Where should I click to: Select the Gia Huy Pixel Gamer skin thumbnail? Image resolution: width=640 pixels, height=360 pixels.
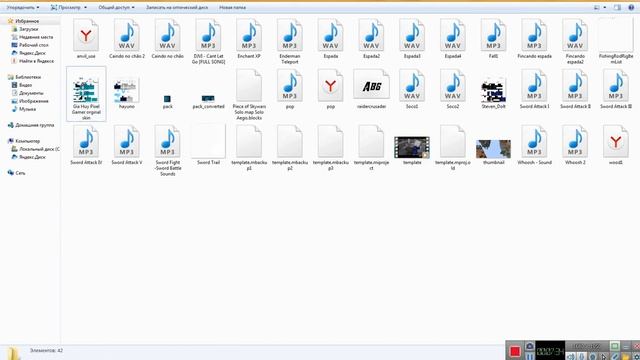pyautogui.click(x=86, y=91)
